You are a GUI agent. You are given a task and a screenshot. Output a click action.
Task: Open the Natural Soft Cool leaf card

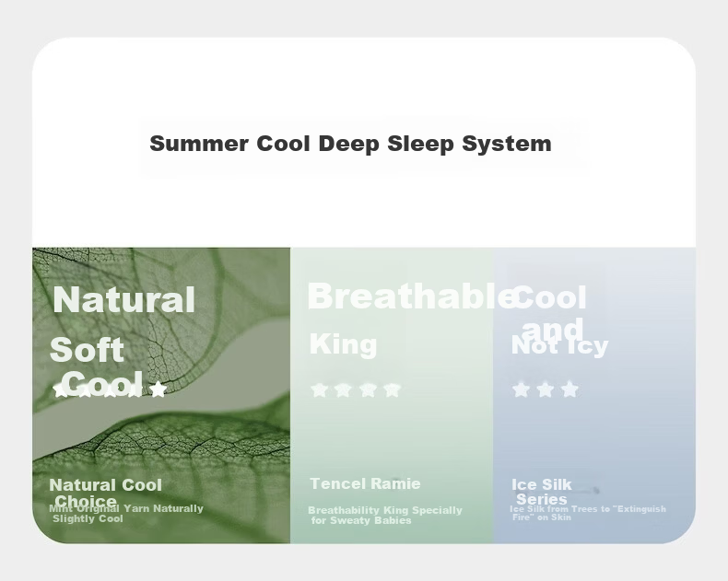point(161,395)
